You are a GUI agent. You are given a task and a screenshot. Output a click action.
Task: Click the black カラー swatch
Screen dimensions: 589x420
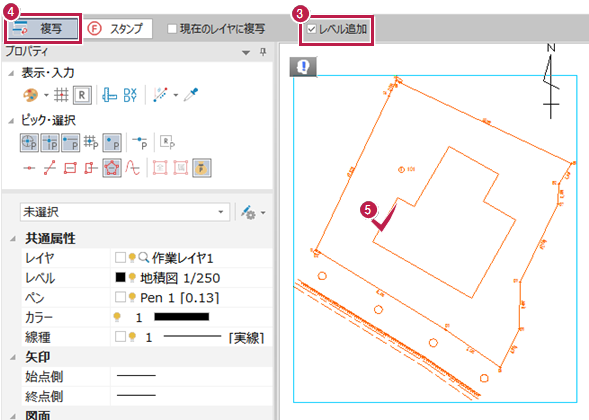(182, 317)
